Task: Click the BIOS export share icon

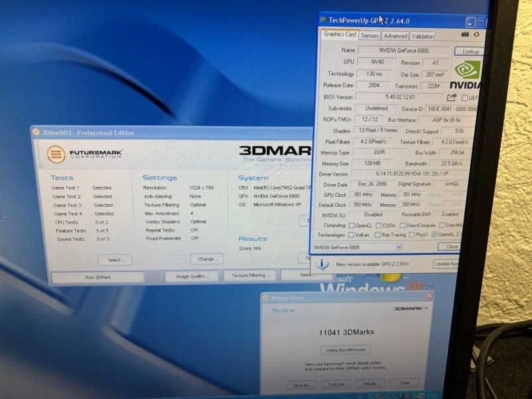Action: 452,97
